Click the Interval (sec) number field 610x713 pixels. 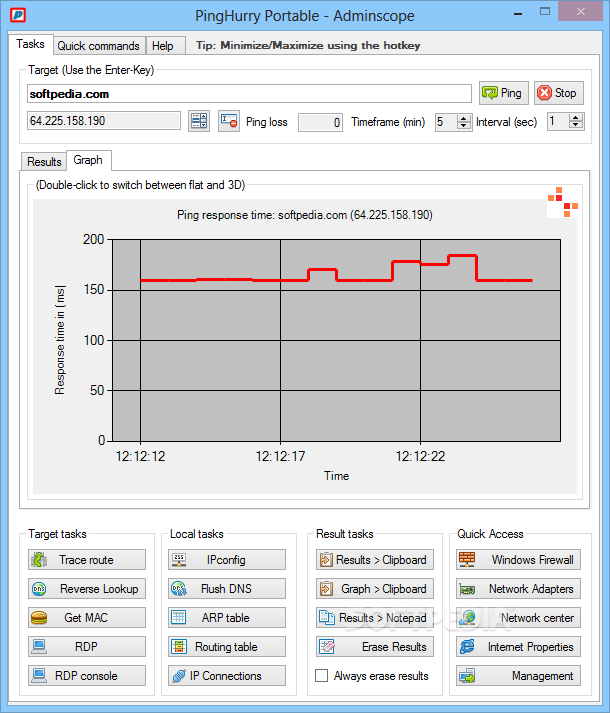click(x=558, y=122)
